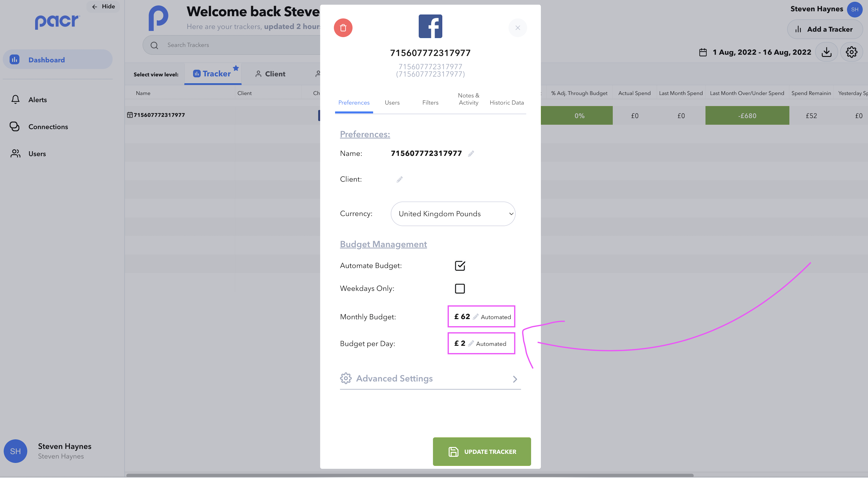Click the pencil icon next to Name

(471, 154)
